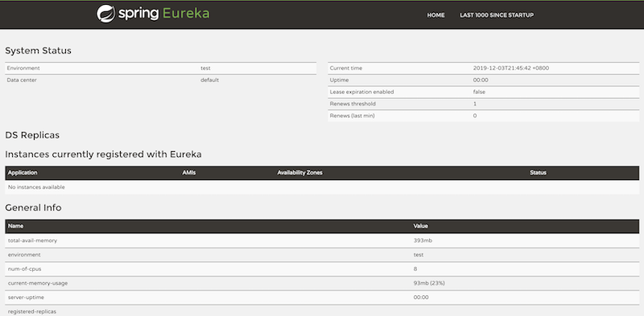Select the Environment label in System Status

click(x=23, y=68)
